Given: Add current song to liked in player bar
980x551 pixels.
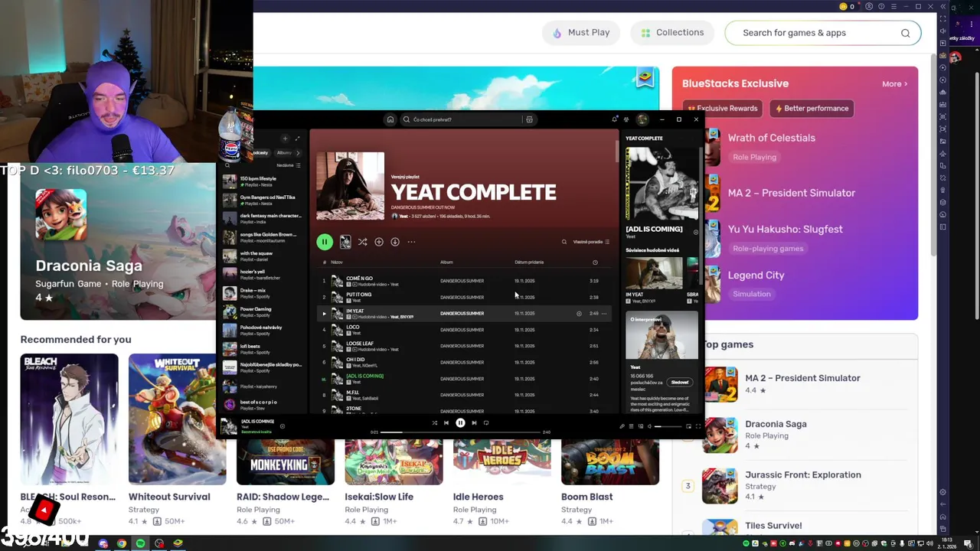Looking at the screenshot, I should coord(283,426).
